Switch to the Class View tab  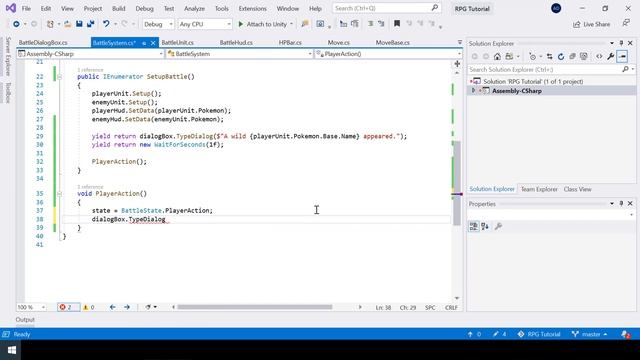tap(577, 189)
